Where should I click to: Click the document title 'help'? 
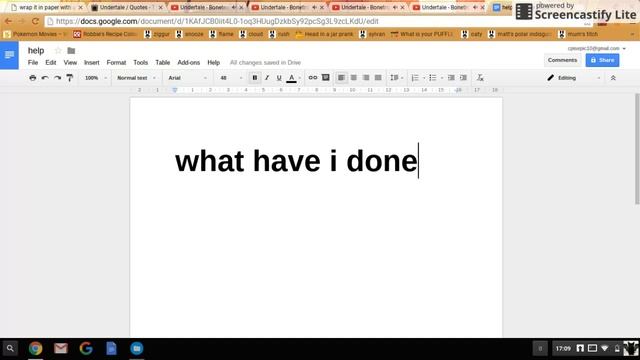point(36,51)
